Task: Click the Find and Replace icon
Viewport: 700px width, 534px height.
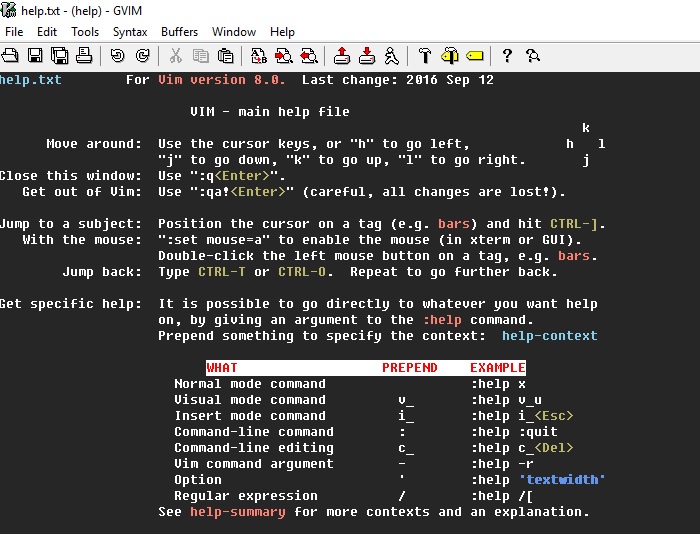Action: click(258, 56)
